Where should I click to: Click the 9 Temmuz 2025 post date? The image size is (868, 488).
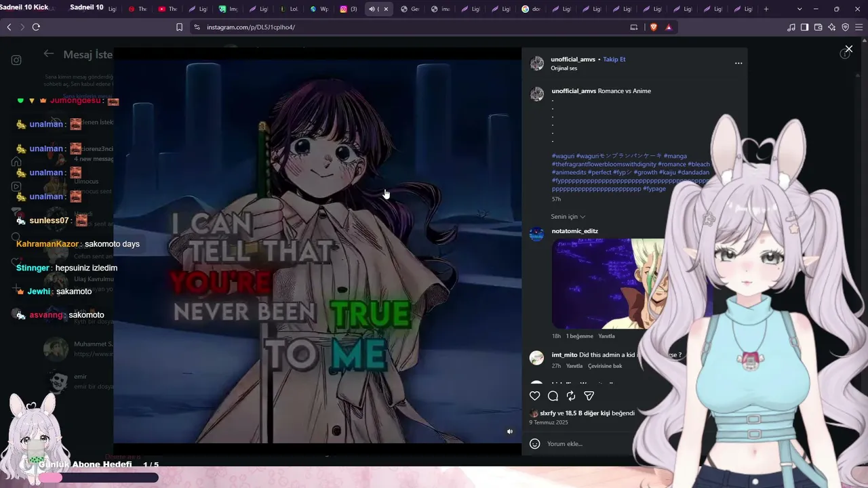(549, 422)
